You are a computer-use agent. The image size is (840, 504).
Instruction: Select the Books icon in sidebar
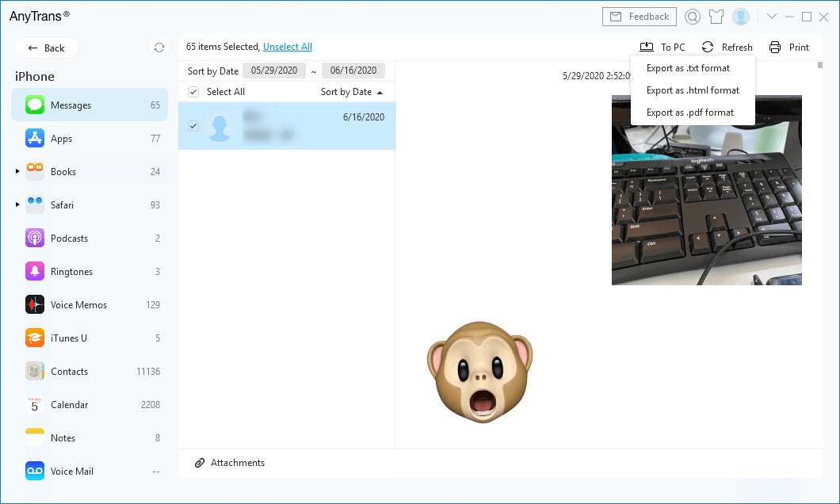pyautogui.click(x=35, y=171)
